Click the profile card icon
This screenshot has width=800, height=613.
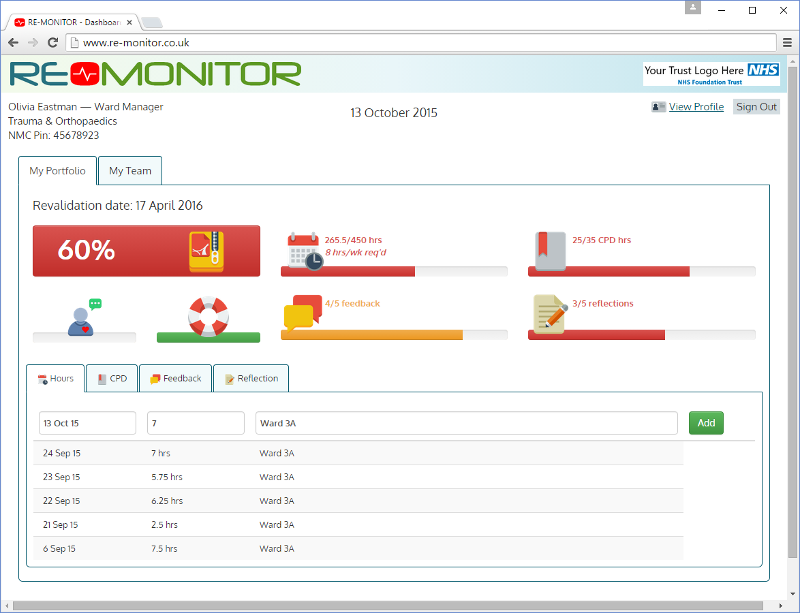click(x=658, y=107)
